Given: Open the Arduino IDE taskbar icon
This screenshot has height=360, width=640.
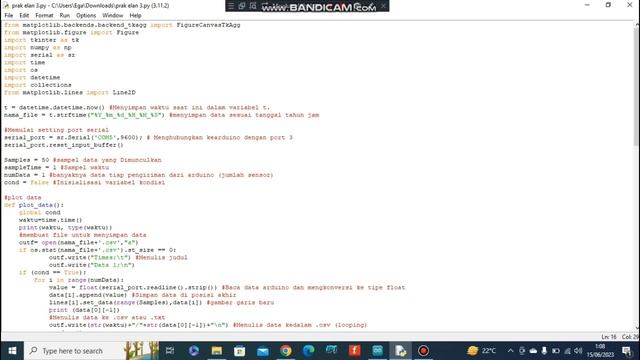Looking at the screenshot, I should pos(378,351).
